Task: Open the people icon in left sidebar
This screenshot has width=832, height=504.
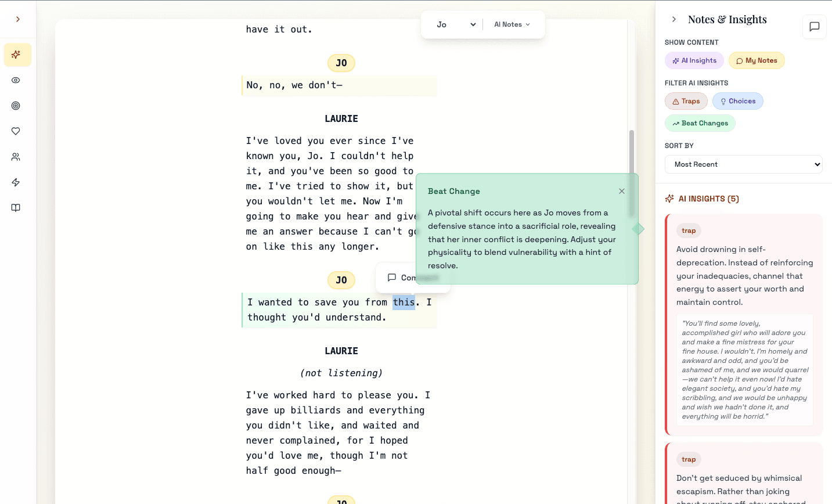Action: click(x=16, y=157)
